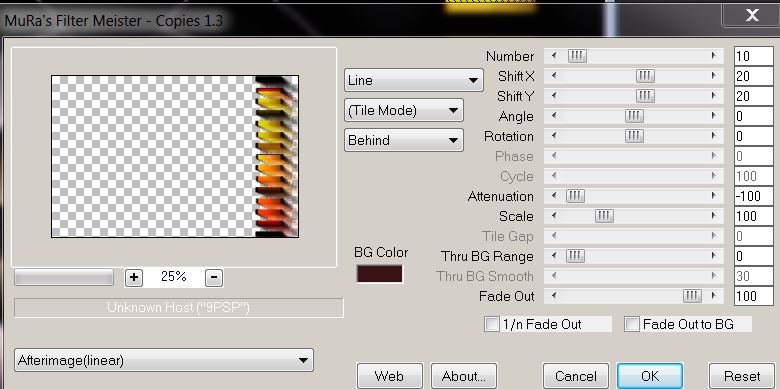Click the Rotation slider handle
Image resolution: width=780 pixels, height=389 pixels.
[x=634, y=136]
